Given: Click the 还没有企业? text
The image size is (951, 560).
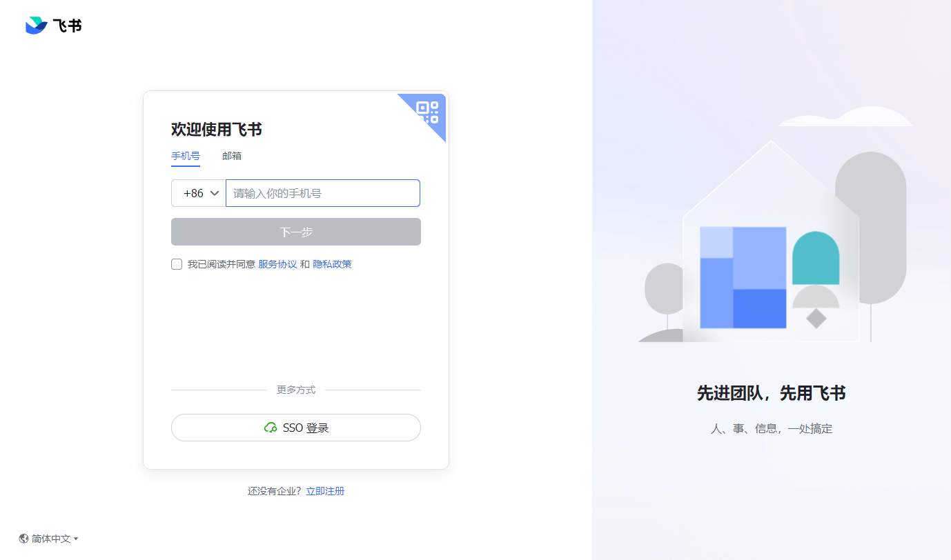Looking at the screenshot, I should 275,491.
